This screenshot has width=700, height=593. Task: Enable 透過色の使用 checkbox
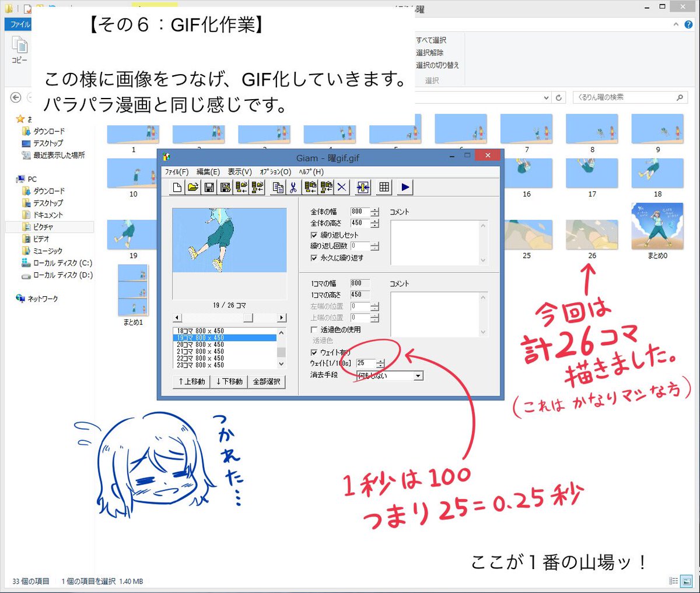[314, 330]
